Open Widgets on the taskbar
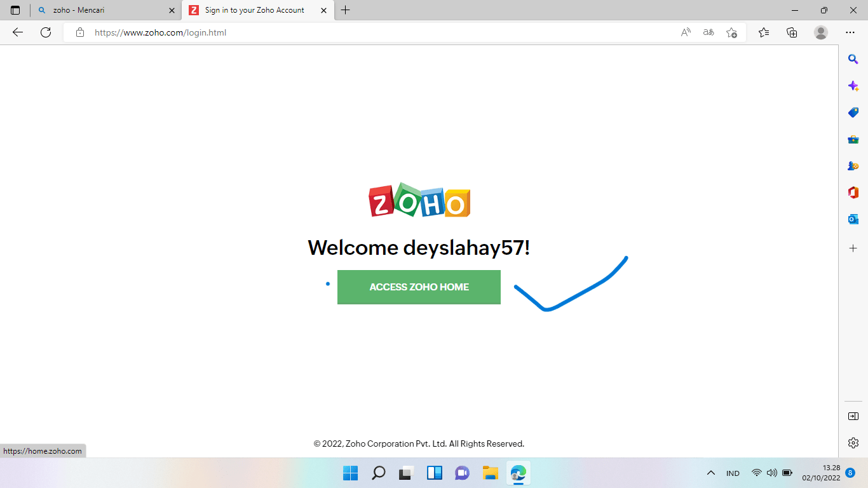Screen dimensions: 868x488 [435, 473]
